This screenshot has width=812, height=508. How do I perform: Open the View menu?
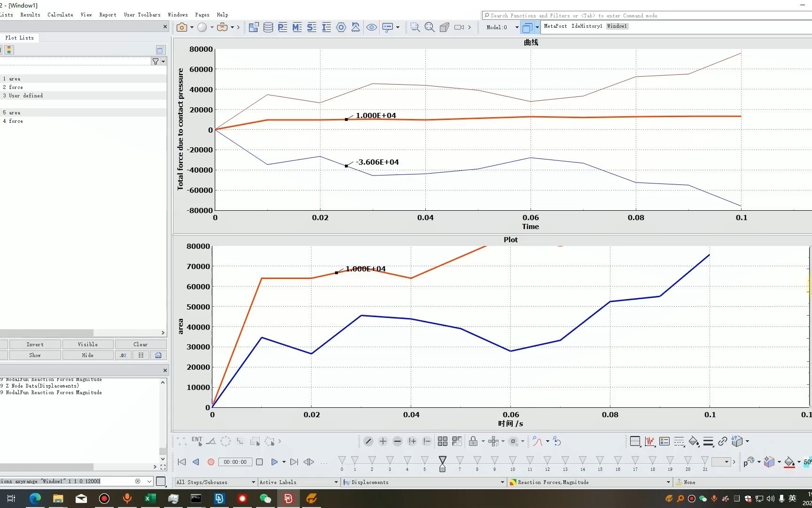click(x=86, y=15)
